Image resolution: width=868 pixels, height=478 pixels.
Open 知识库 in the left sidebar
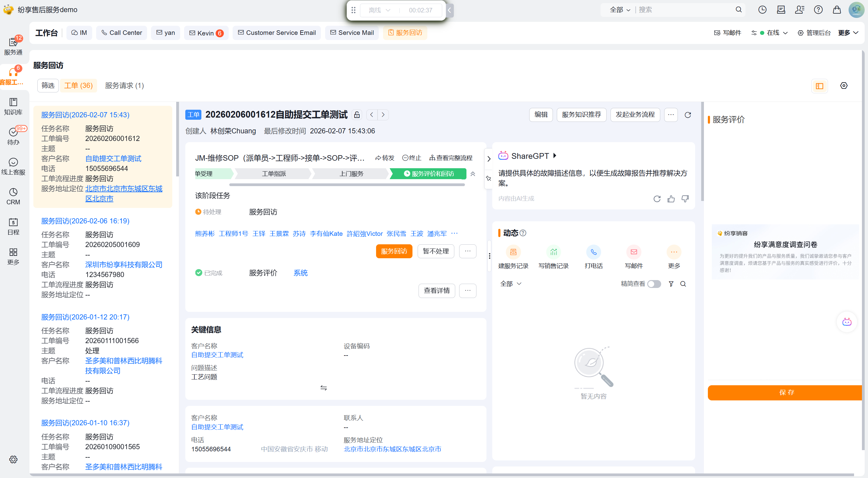point(13,106)
